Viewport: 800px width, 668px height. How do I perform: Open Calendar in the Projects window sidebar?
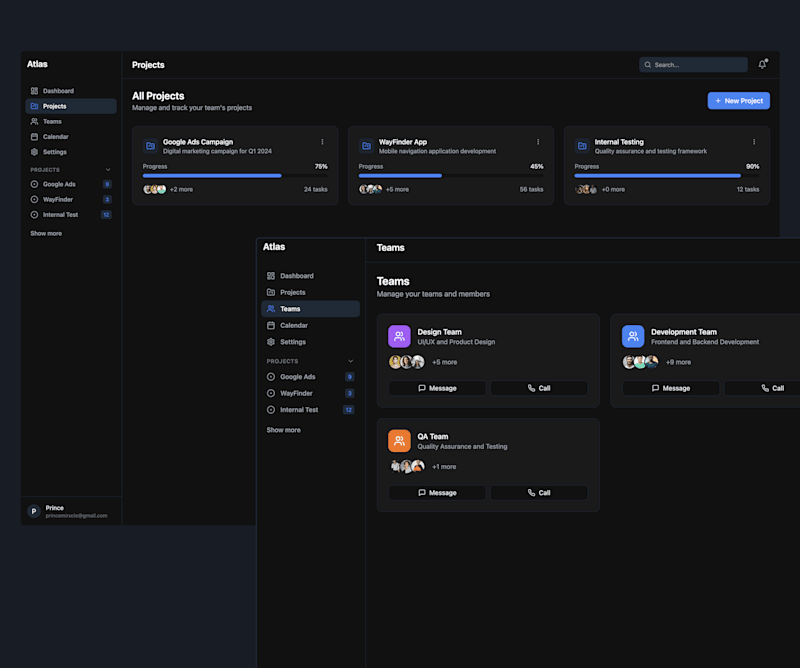pos(71,137)
